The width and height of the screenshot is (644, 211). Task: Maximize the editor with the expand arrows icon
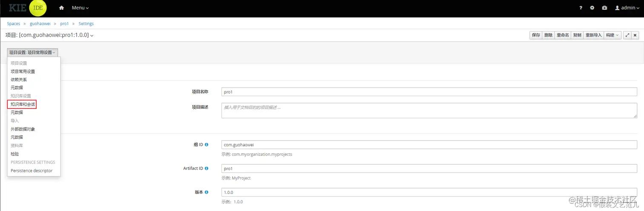pyautogui.click(x=627, y=35)
